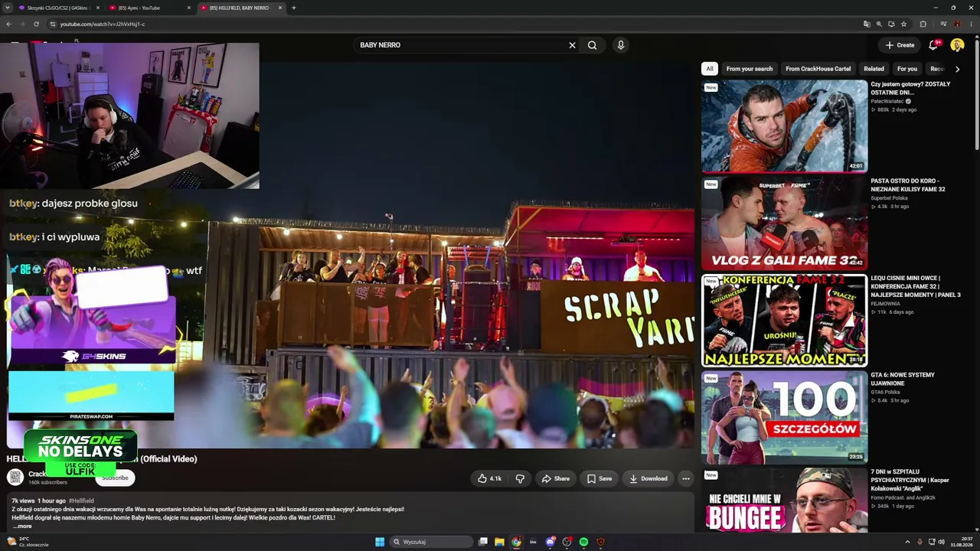
Task: Click the Zoom magnifier icon in address bar
Action: (879, 24)
